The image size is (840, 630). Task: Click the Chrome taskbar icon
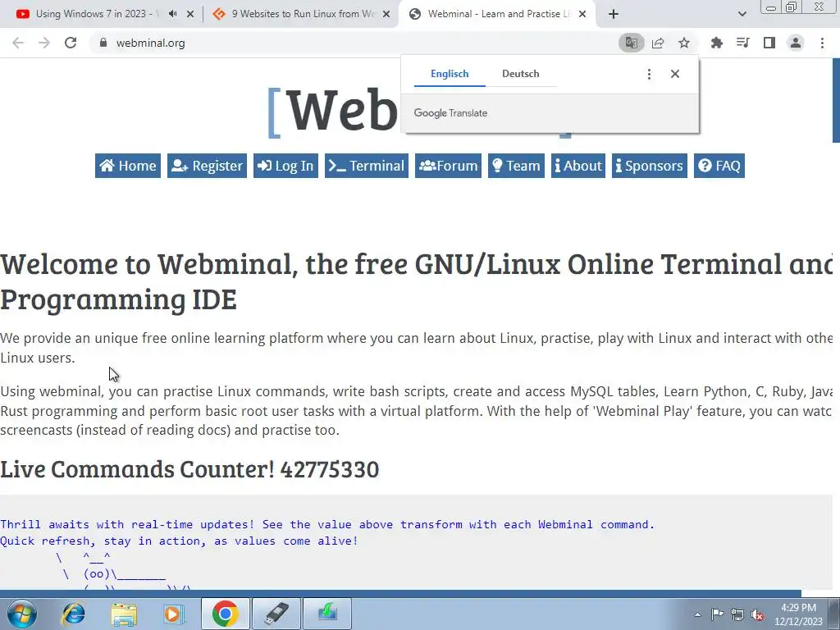225,614
